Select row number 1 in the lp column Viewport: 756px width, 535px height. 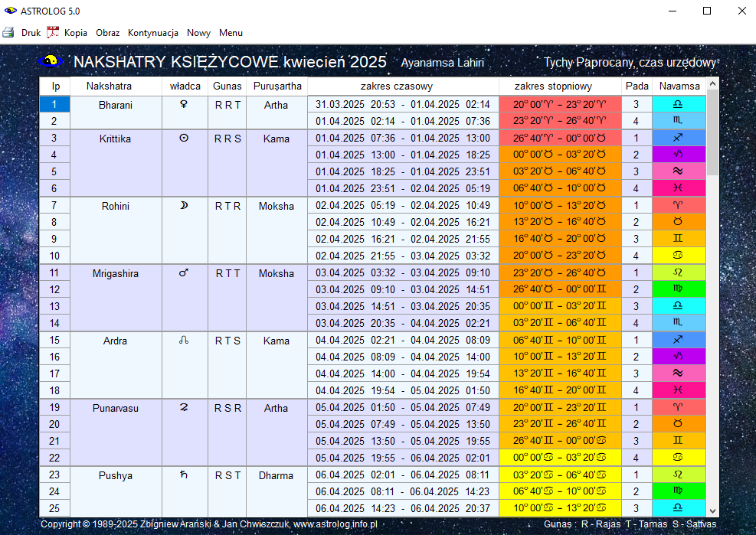click(54, 105)
